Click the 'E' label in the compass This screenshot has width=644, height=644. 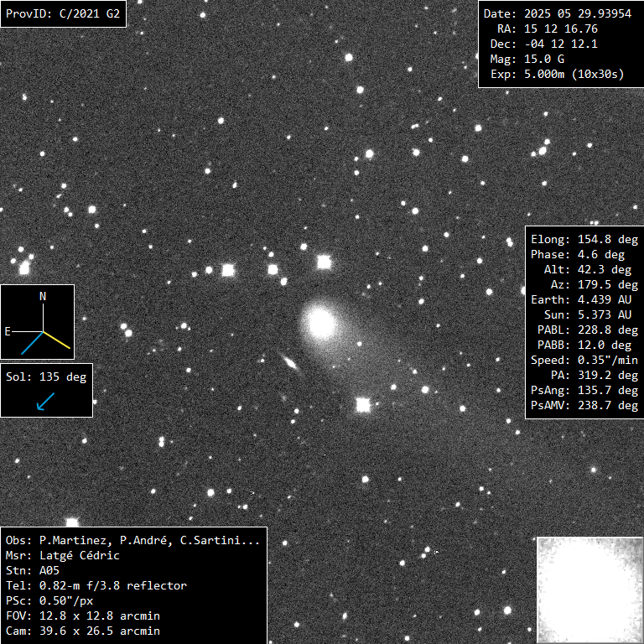point(8,331)
